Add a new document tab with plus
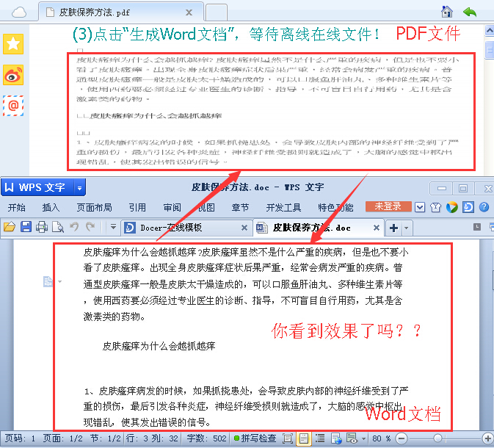Viewport: 494px width, 448px height. click(x=394, y=228)
